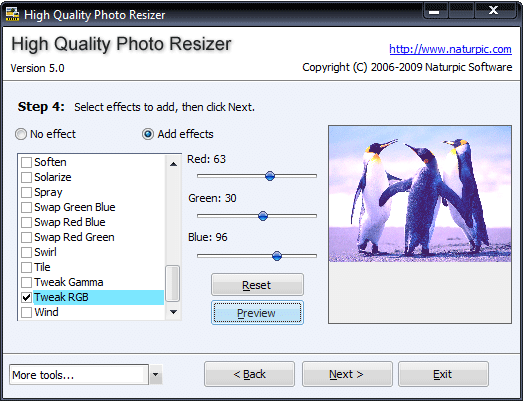Select the Add effects radio button
This screenshot has width=523, height=401.
pyautogui.click(x=148, y=134)
